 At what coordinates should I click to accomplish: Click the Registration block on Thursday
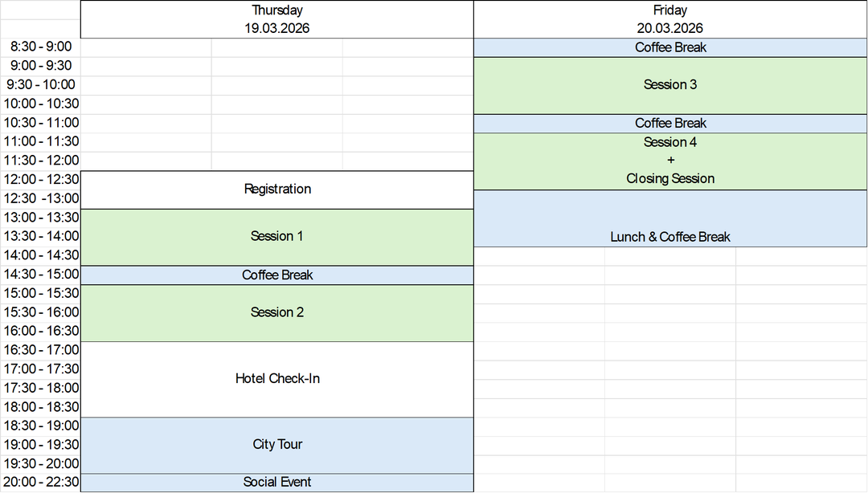pyautogui.click(x=277, y=189)
